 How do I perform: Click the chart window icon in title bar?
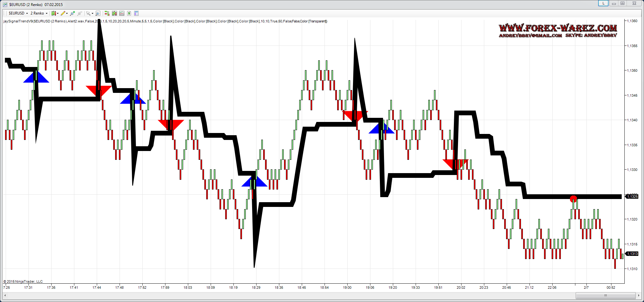tap(5, 4)
